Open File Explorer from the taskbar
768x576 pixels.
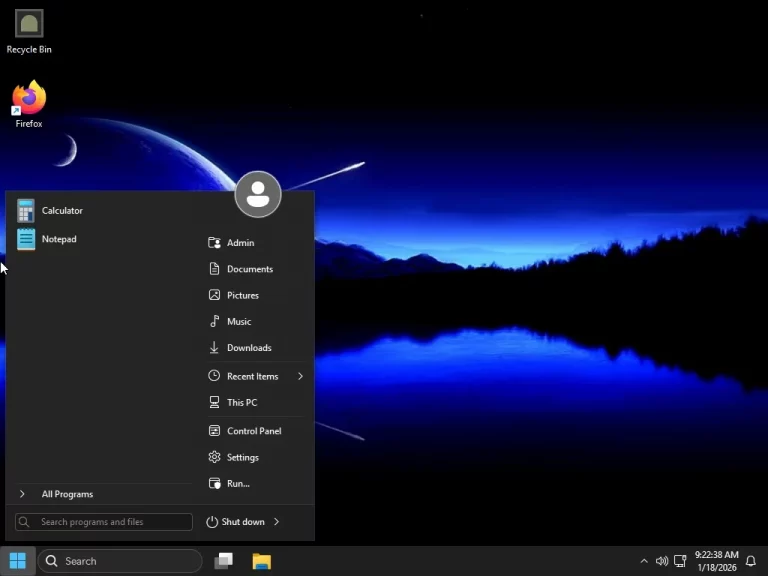pyautogui.click(x=261, y=561)
